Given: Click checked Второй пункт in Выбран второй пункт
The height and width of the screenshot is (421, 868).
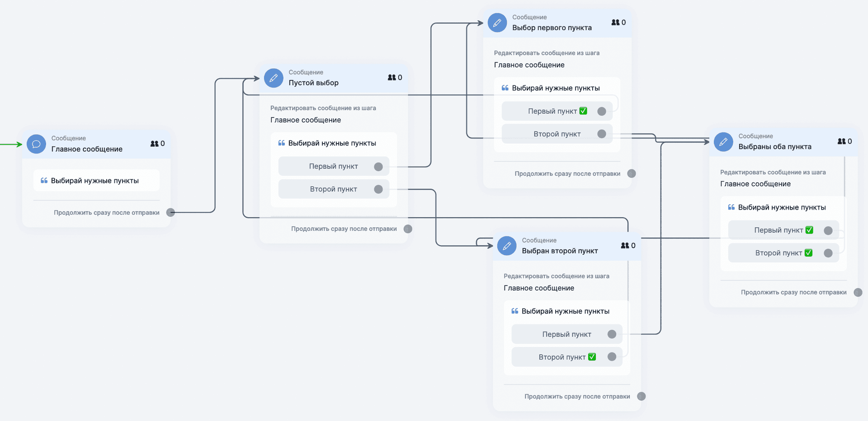Looking at the screenshot, I should [x=566, y=357].
